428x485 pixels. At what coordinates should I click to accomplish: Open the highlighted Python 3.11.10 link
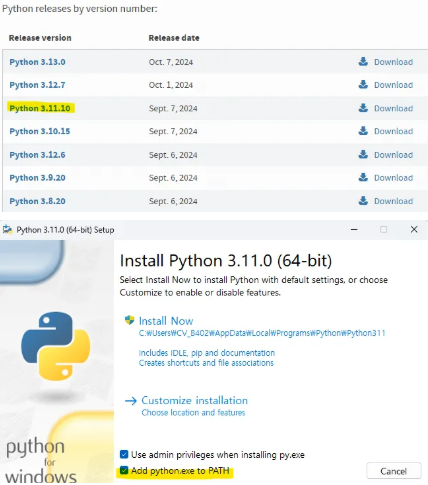[x=40, y=108]
